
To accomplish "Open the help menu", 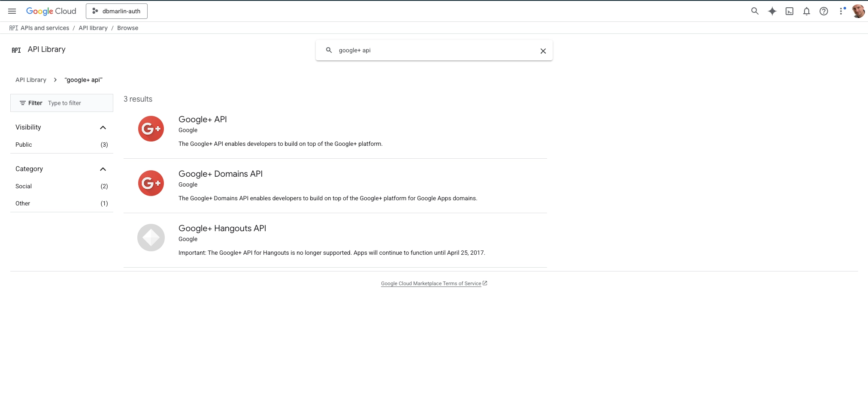I will (x=824, y=11).
